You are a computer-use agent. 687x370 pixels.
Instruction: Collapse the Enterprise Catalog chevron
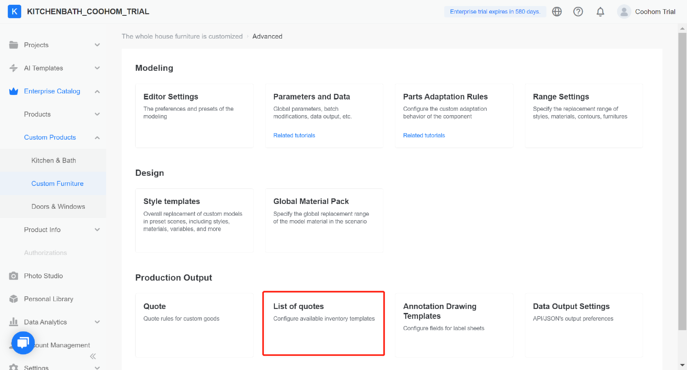97,91
